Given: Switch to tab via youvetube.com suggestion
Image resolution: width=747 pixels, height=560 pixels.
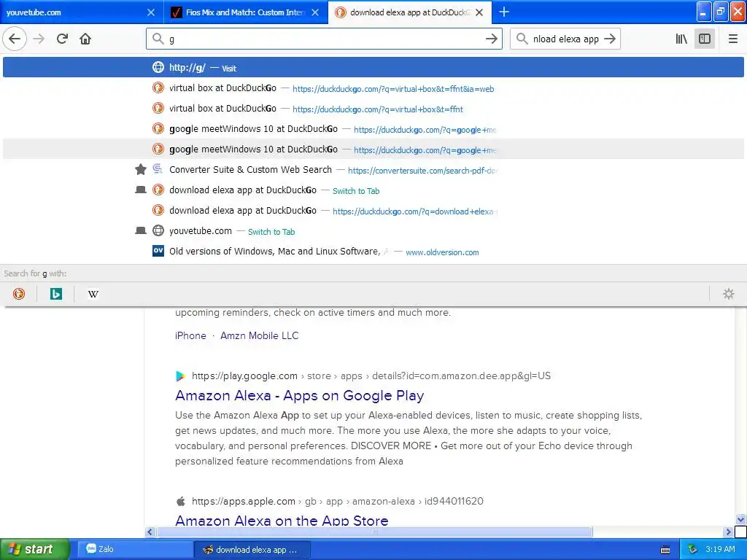Looking at the screenshot, I should (x=373, y=231).
